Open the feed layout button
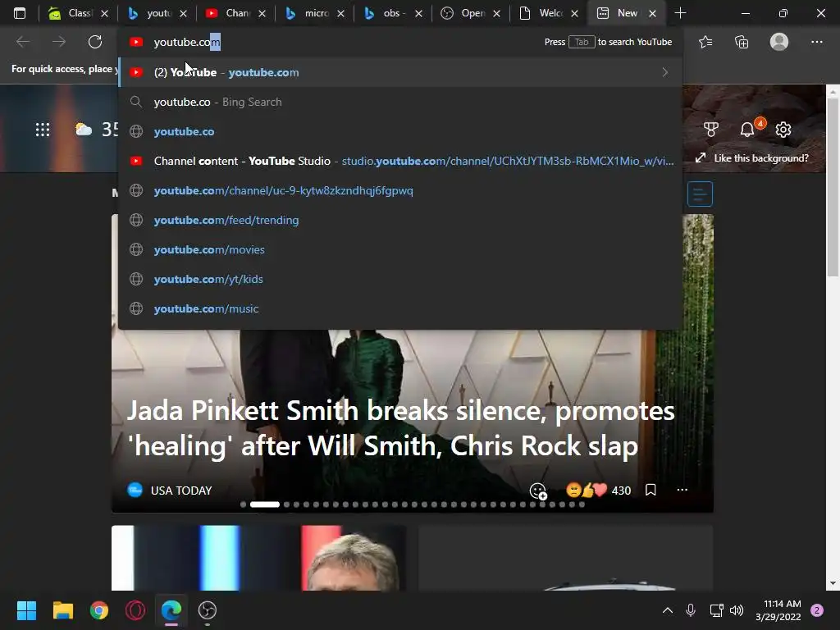This screenshot has width=840, height=630. pos(700,194)
